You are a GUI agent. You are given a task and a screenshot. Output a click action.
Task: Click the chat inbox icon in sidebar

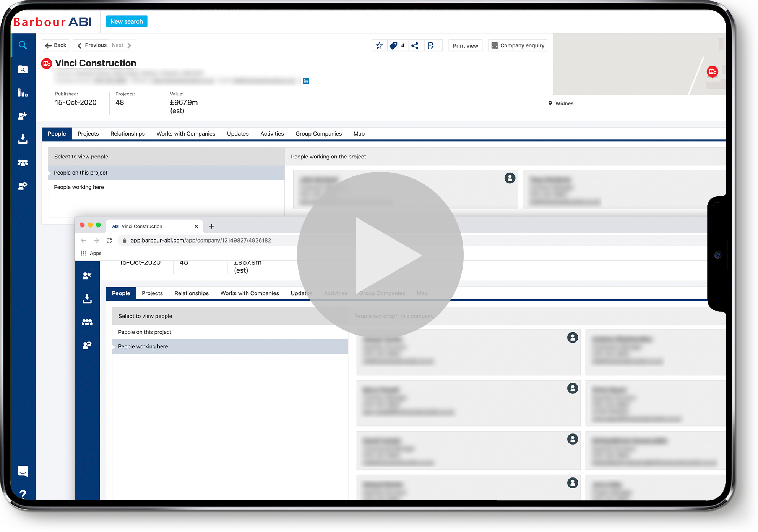(23, 471)
